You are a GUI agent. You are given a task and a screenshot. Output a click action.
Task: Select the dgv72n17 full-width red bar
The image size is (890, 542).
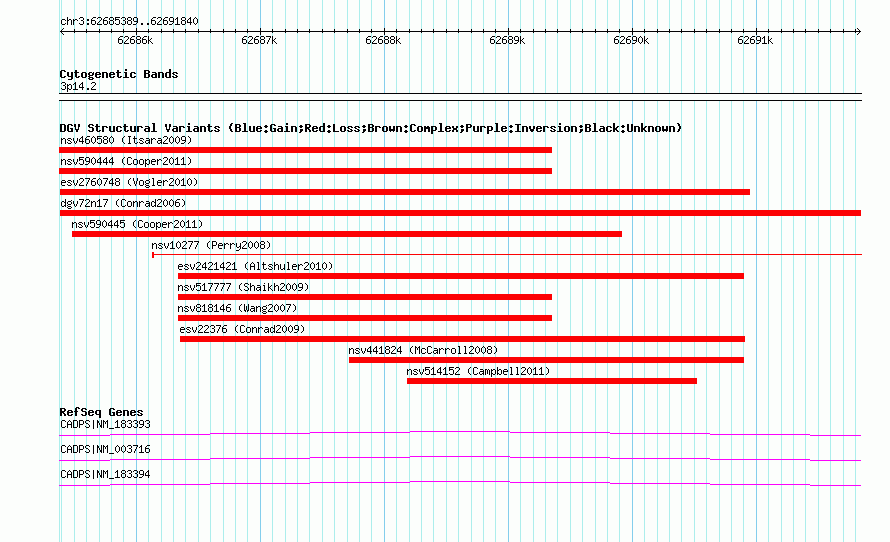click(460, 213)
